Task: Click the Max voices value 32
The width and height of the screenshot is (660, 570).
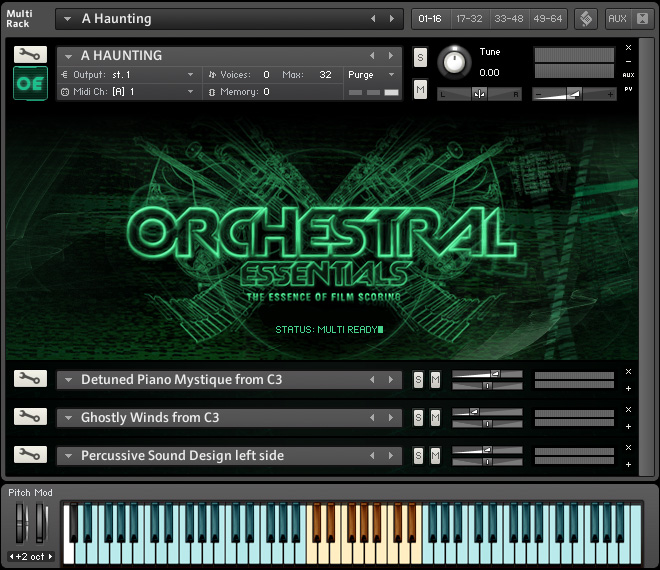Action: (325, 75)
